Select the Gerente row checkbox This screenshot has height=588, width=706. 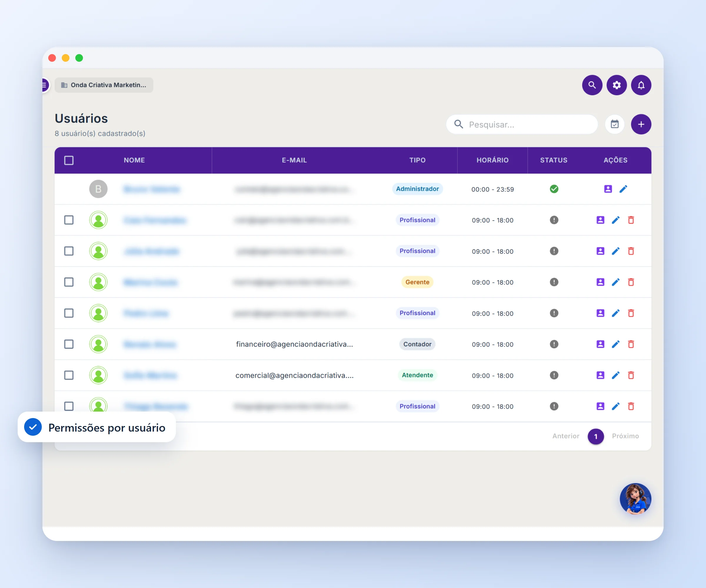(x=69, y=282)
